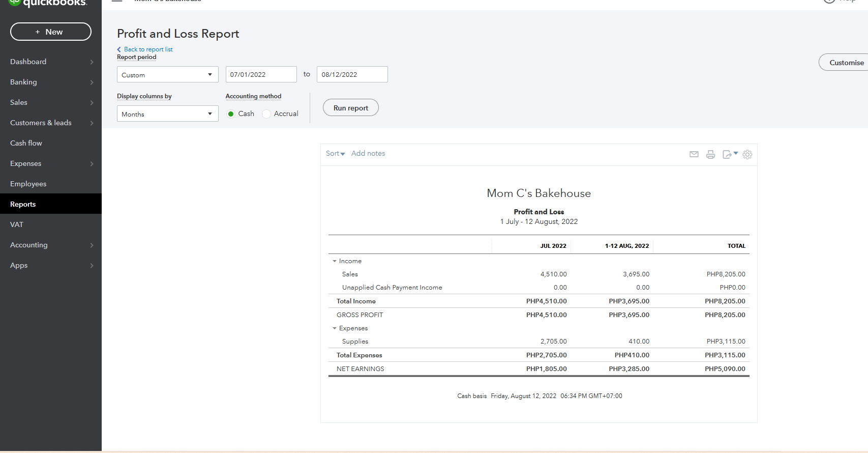Viewport: 868px width, 453px height.
Task: Open the Report period Custom dropdown
Action: click(167, 75)
